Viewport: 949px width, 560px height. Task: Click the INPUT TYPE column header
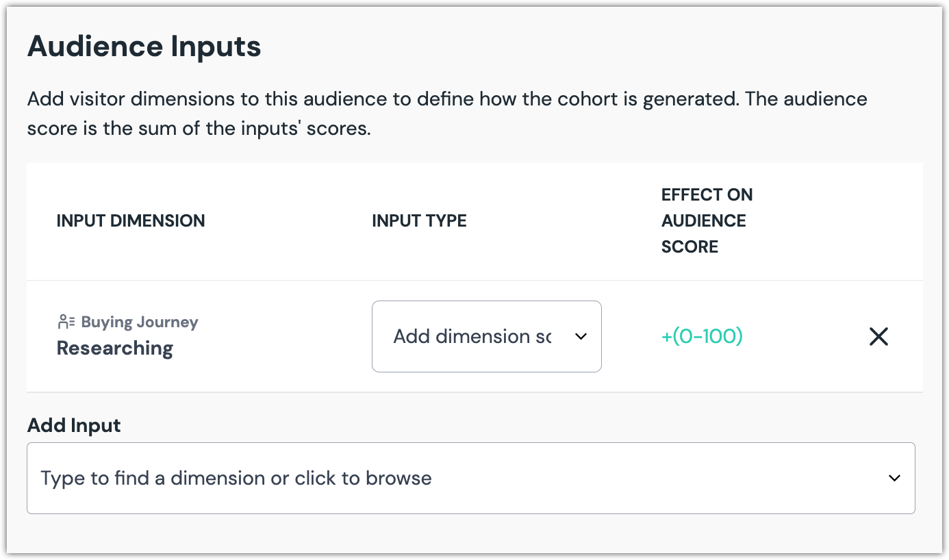419,220
